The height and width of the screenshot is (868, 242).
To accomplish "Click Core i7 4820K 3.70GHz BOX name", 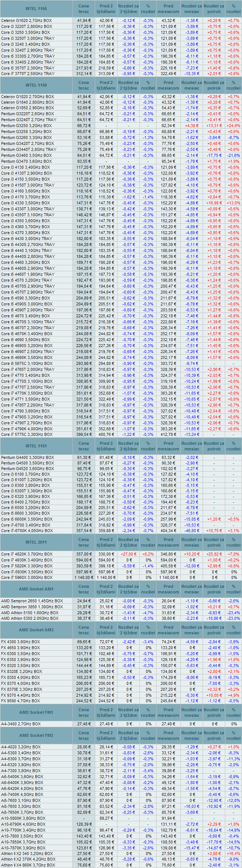I will [x=27, y=554].
